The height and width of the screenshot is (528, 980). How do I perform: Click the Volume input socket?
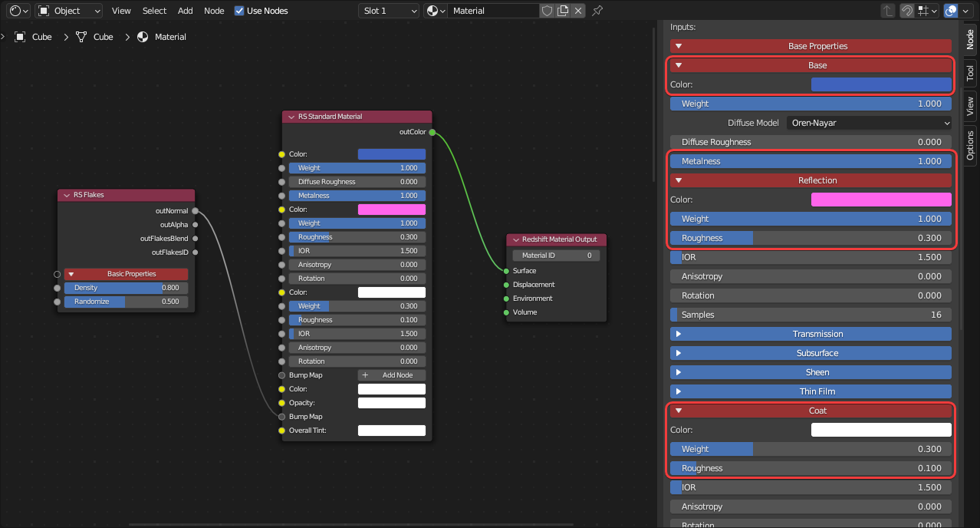pyautogui.click(x=506, y=312)
